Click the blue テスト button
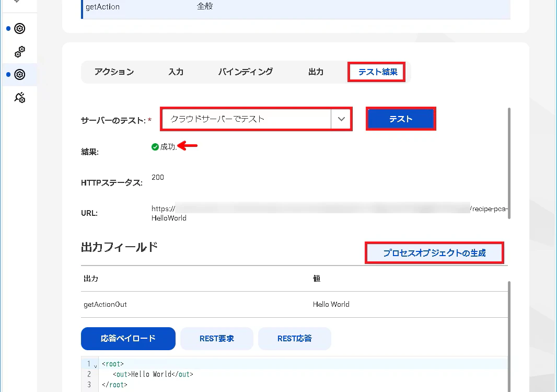The height and width of the screenshot is (392, 557). [401, 119]
